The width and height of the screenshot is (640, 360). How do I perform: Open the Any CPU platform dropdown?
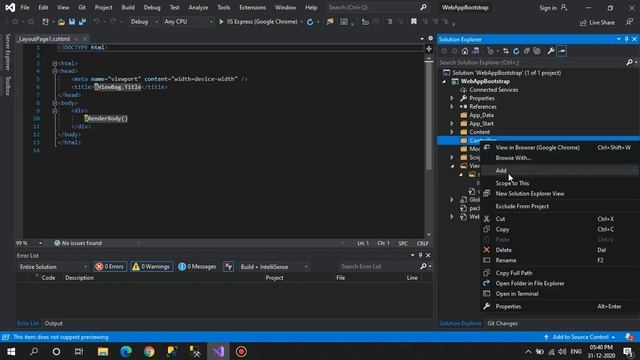point(188,22)
